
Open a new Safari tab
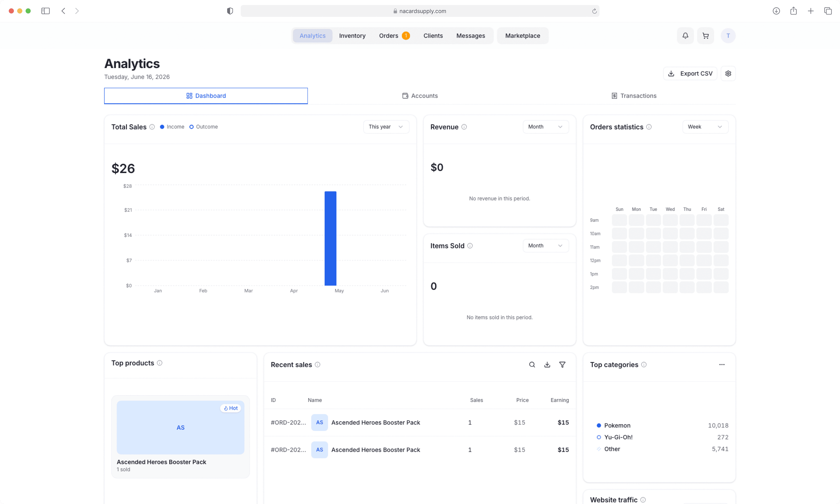[x=810, y=11]
